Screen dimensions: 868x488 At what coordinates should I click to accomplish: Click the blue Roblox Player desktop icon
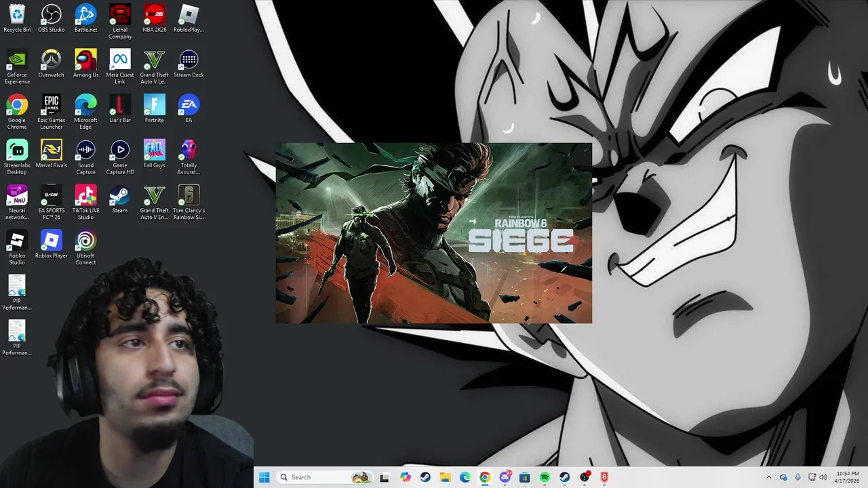click(52, 244)
